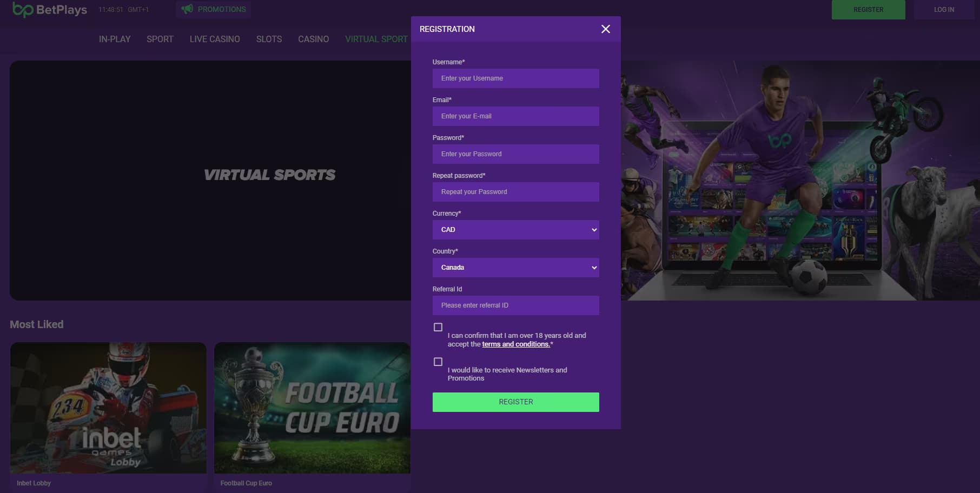Click the Referral Id input field
Screen dimensions: 980x493
coord(515,305)
